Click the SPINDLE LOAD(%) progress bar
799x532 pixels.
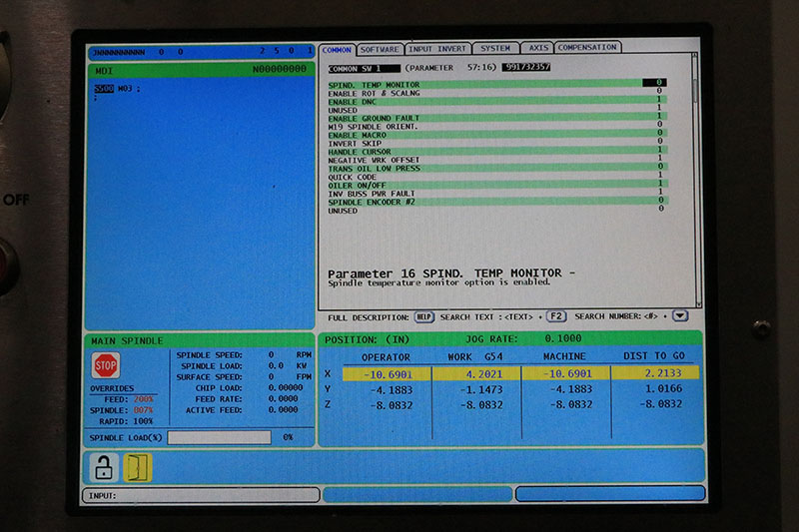[219, 437]
